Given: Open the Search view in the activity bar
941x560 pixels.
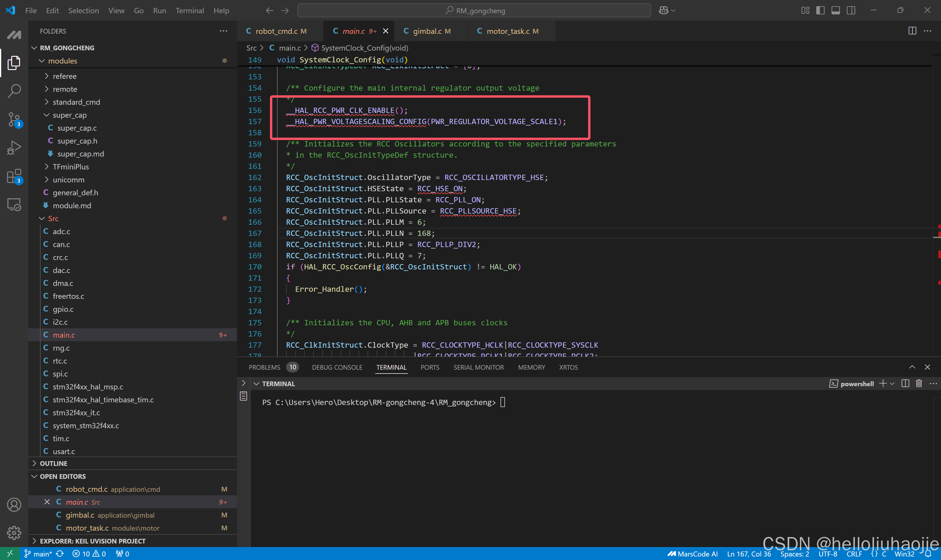Looking at the screenshot, I should tap(14, 91).
